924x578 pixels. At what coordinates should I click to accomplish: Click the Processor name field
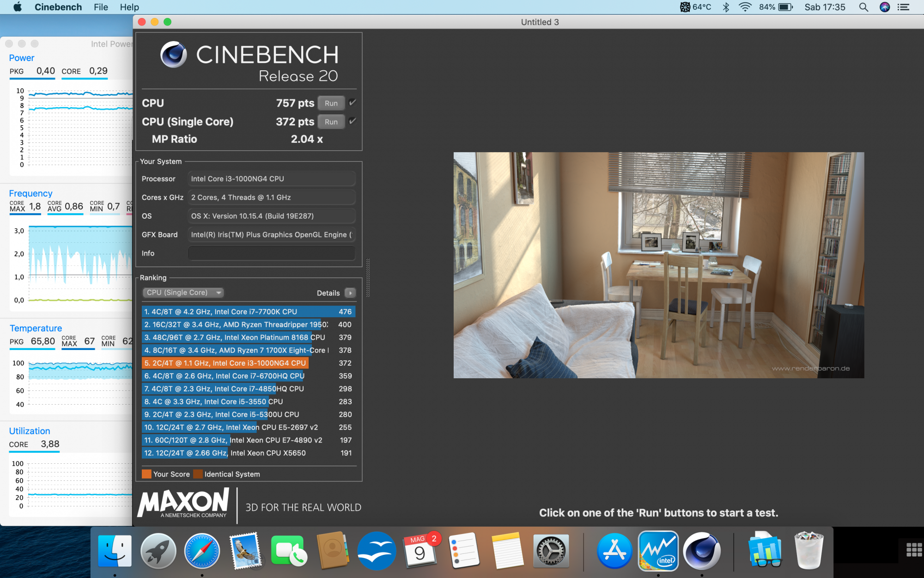(x=272, y=179)
